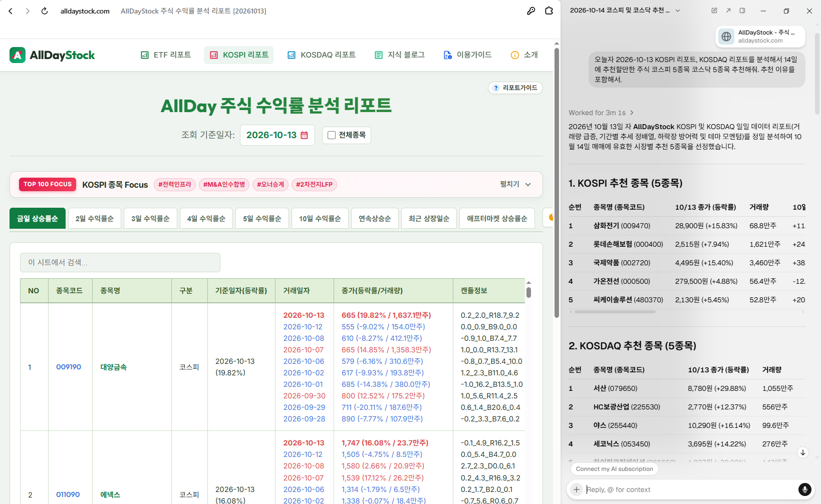Click the KOSPI table horizontal scrollbar in chat
This screenshot has width=821, height=504.
615,312
